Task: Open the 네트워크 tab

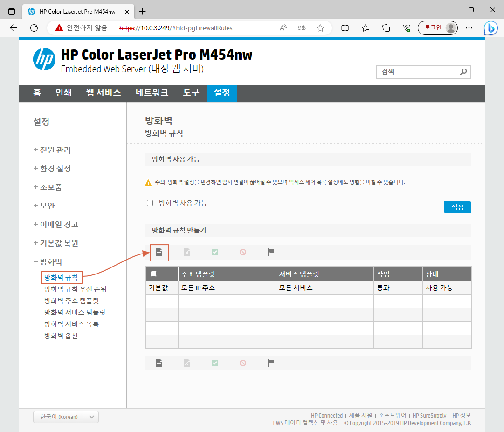Action: (x=152, y=93)
